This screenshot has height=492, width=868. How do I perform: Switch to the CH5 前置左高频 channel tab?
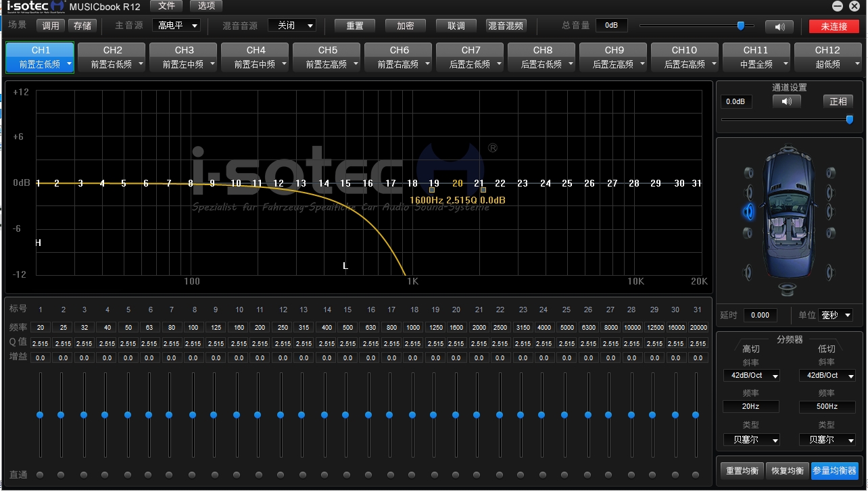click(x=328, y=57)
